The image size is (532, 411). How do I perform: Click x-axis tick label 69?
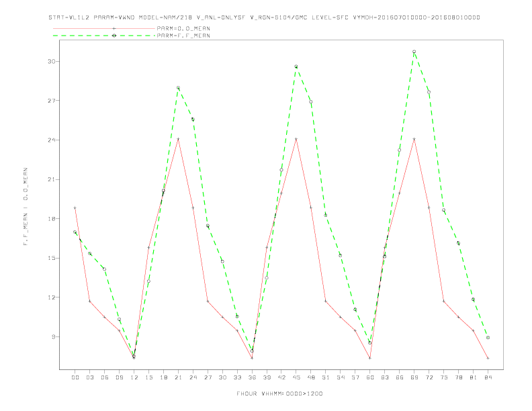(x=414, y=377)
